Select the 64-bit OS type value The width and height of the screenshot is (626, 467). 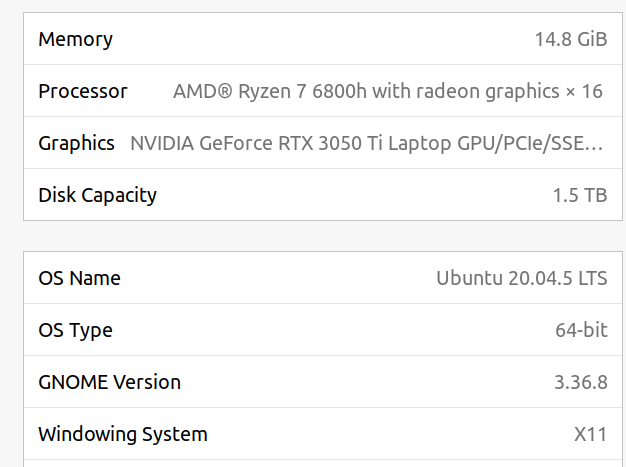tap(581, 331)
